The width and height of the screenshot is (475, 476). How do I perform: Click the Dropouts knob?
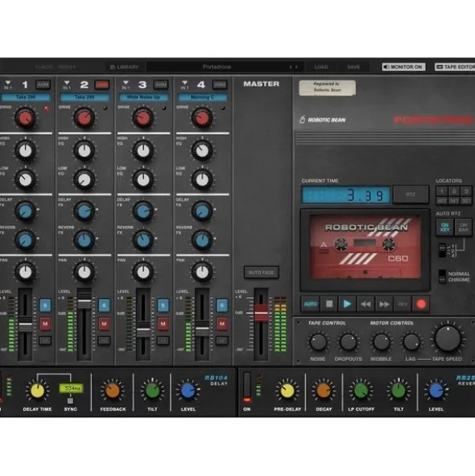pyautogui.click(x=348, y=342)
